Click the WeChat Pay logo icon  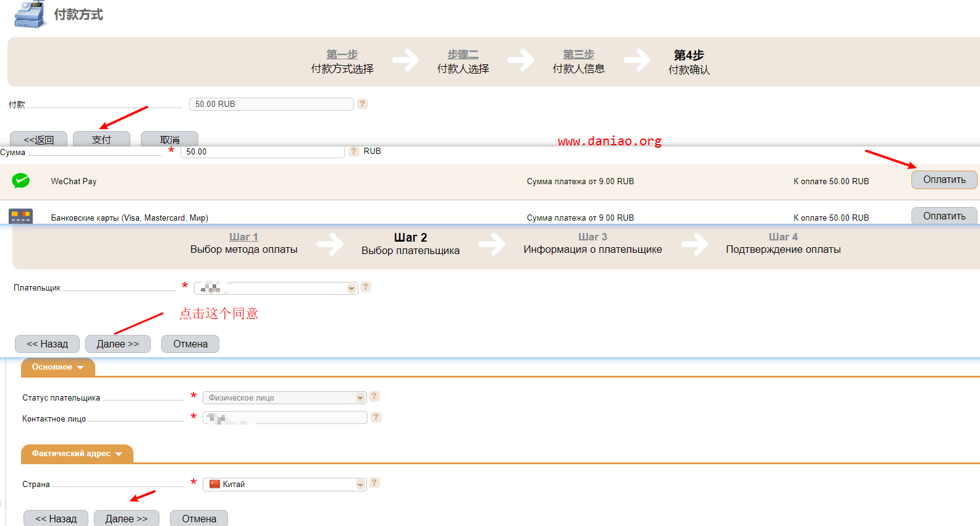(20, 180)
